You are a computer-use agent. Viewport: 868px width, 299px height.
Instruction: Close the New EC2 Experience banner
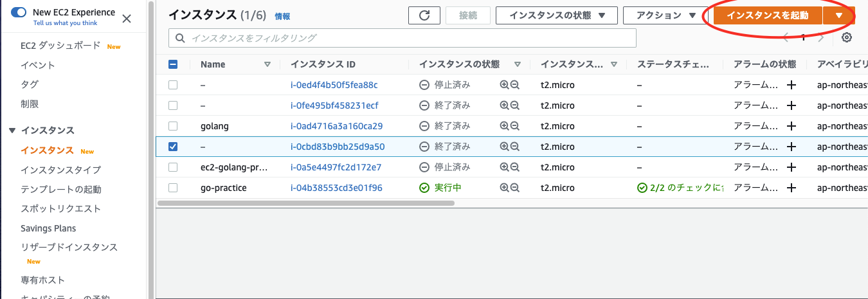(x=127, y=19)
